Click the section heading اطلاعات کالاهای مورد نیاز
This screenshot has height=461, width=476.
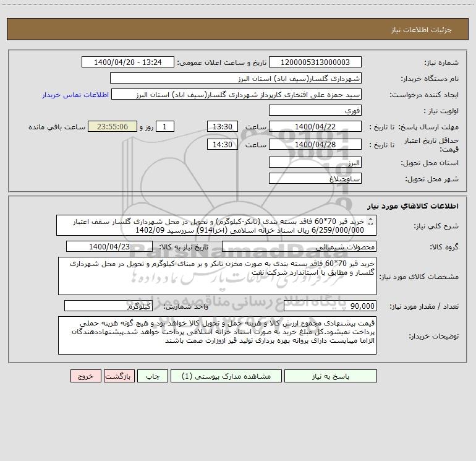(x=413, y=206)
